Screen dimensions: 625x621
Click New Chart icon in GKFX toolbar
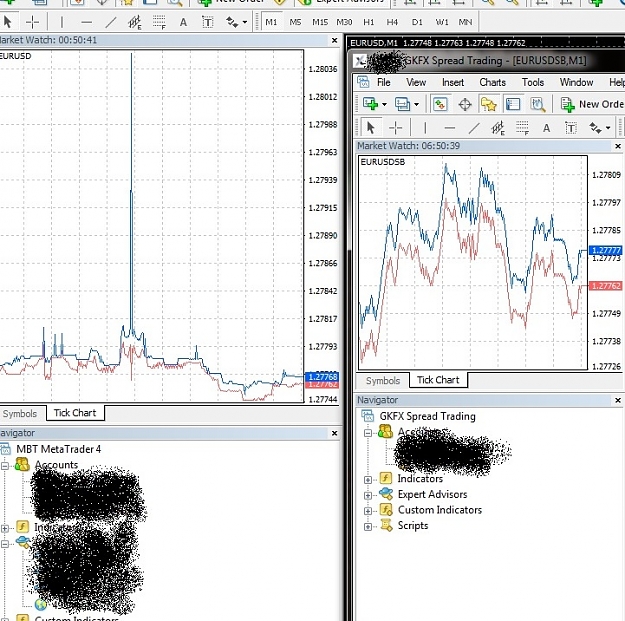[x=370, y=104]
